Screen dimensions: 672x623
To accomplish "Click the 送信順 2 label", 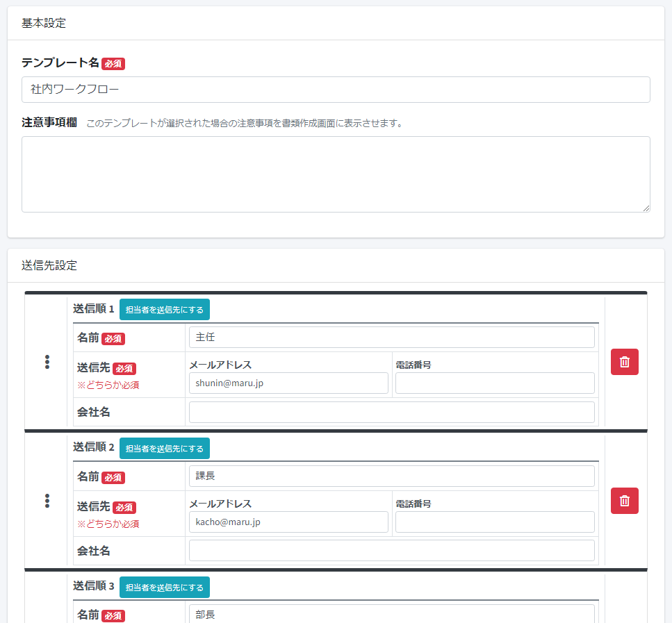I will [93, 447].
